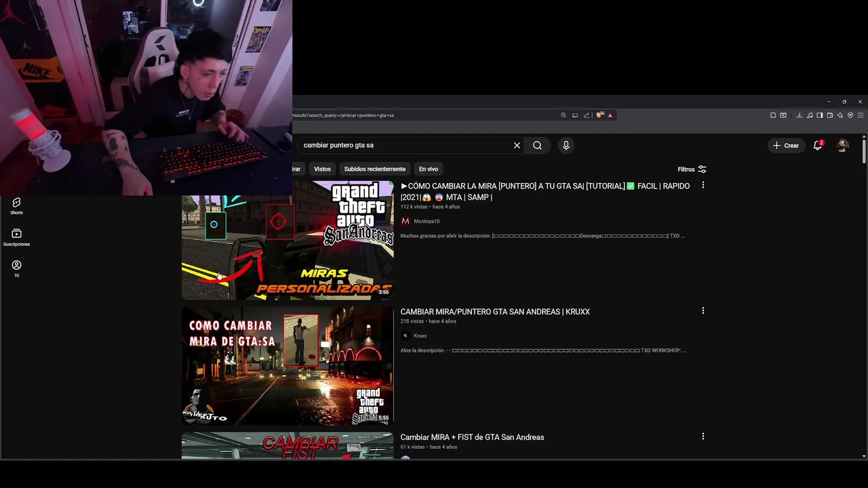Select the Subidos recientemente filter chip
Screen dimensions: 868x488
tap(374, 169)
